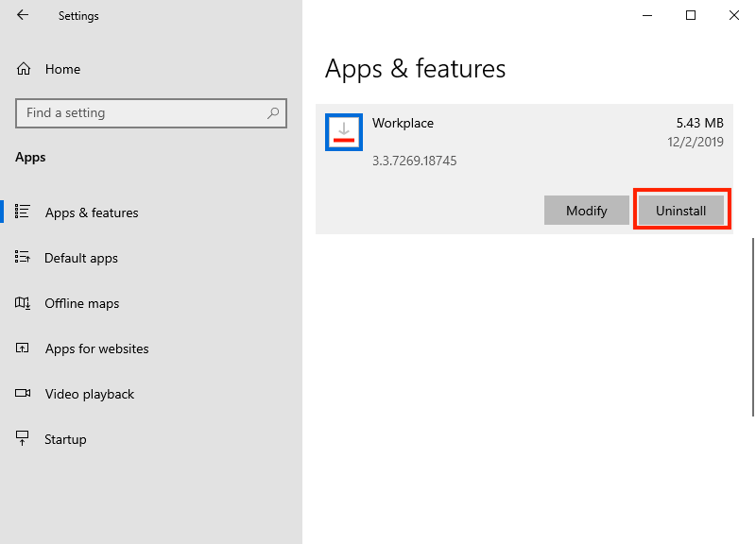756x544 pixels.
Task: Click the Apps for websites icon
Action: coord(23,348)
